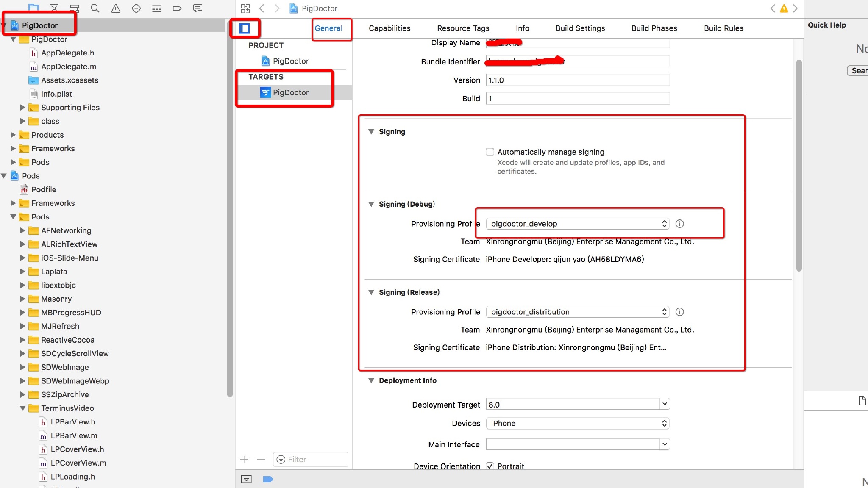Switch to the Capabilities tab
The height and width of the screenshot is (488, 868).
coord(389,28)
